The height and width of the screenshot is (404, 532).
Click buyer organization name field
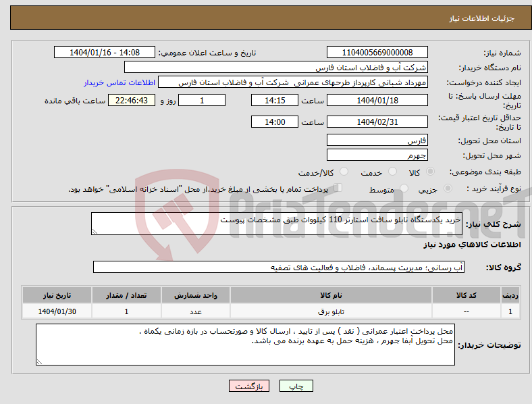(x=276, y=67)
